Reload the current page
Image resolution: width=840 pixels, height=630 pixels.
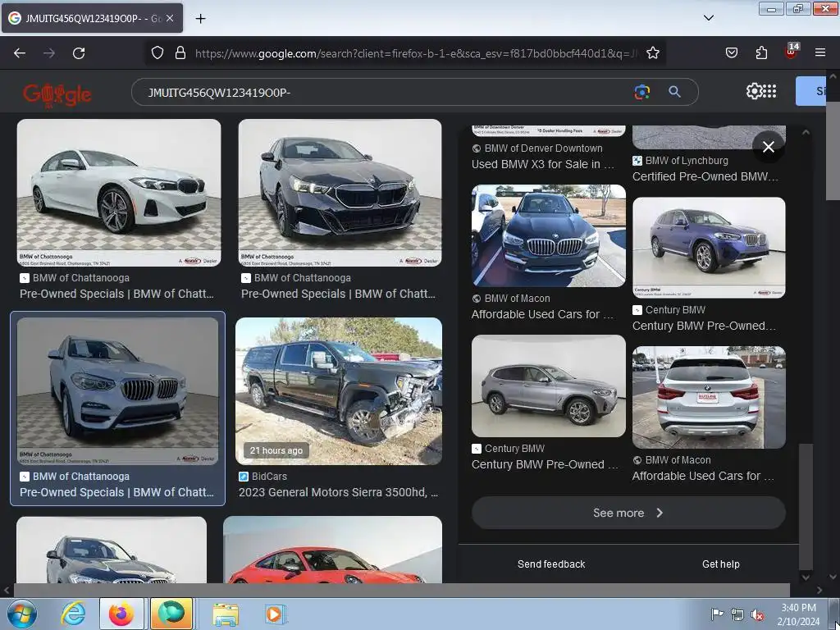[x=79, y=53]
